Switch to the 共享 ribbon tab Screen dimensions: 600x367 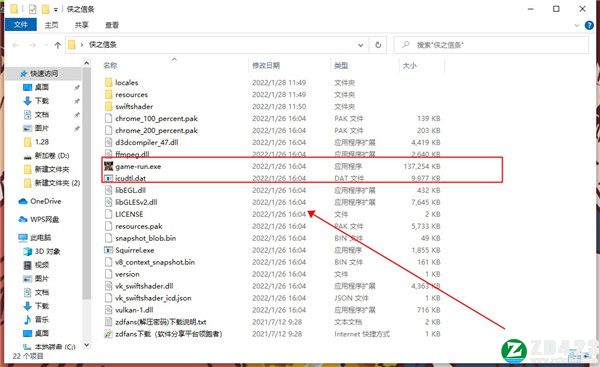coord(82,25)
